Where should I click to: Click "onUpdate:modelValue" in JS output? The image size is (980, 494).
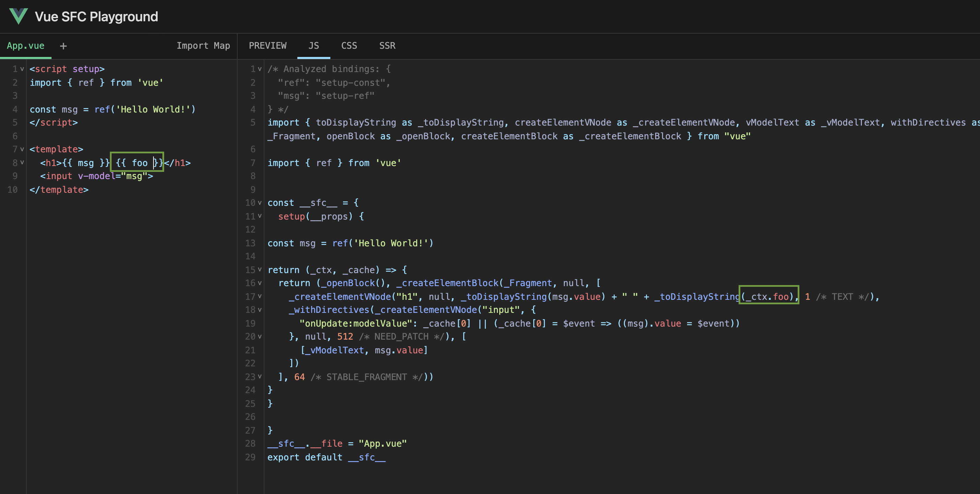356,324
